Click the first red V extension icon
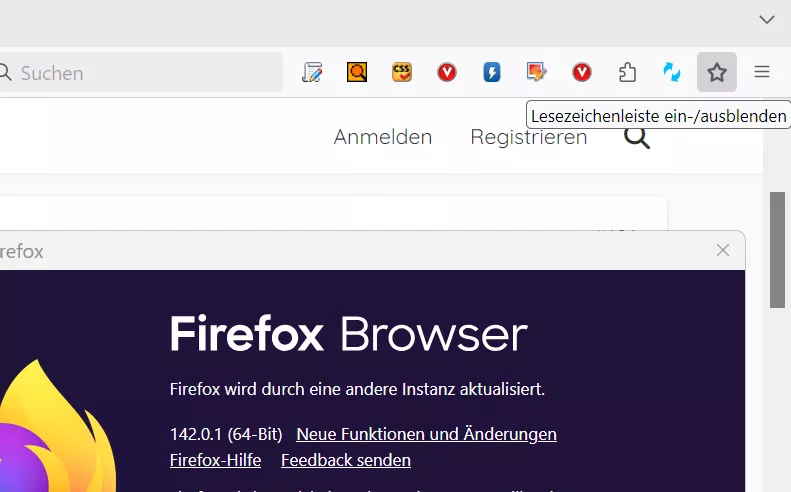Image resolution: width=791 pixels, height=492 pixels. pyautogui.click(x=447, y=72)
